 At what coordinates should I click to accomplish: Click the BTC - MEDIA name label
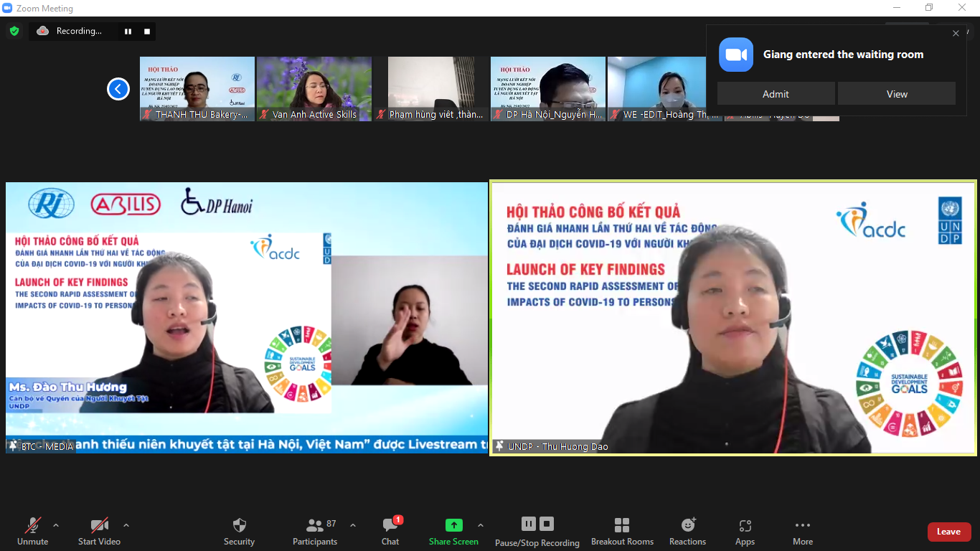tap(47, 446)
